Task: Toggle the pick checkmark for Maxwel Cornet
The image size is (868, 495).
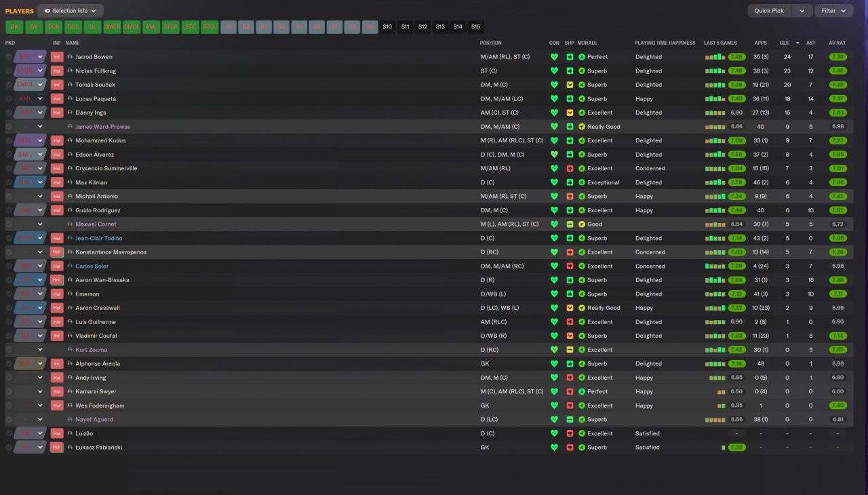Action: click(9, 224)
